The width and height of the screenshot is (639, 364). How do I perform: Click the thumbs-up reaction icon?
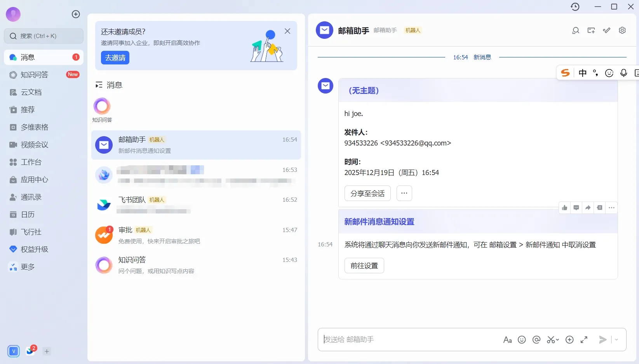pyautogui.click(x=564, y=208)
